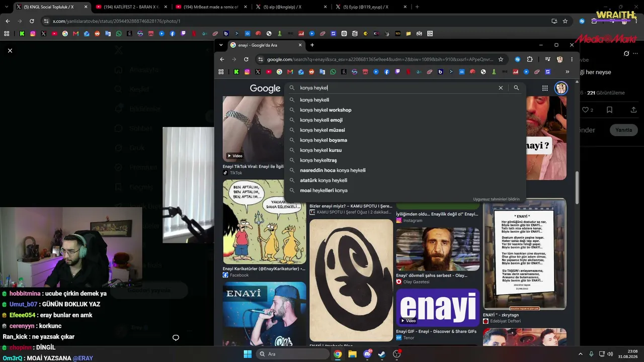This screenshot has width=644, height=362.
Task: Open Google Chrome from the taskbar
Action: [338, 354]
